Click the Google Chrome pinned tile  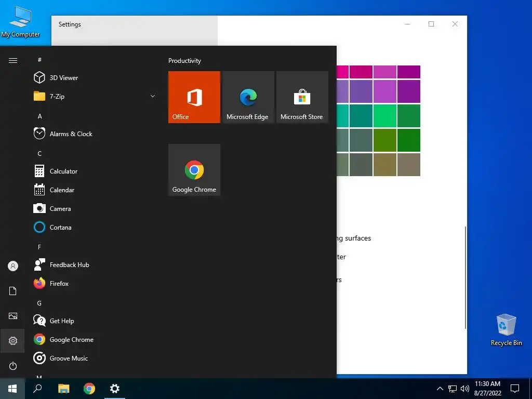[x=194, y=170]
